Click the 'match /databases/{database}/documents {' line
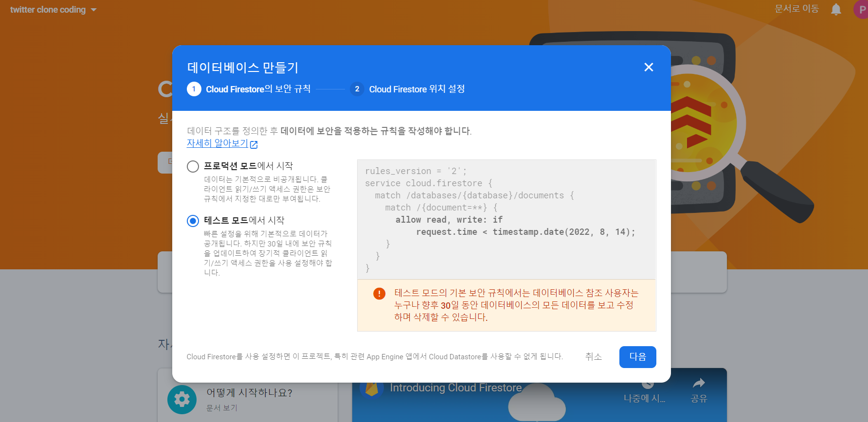 [x=474, y=195]
